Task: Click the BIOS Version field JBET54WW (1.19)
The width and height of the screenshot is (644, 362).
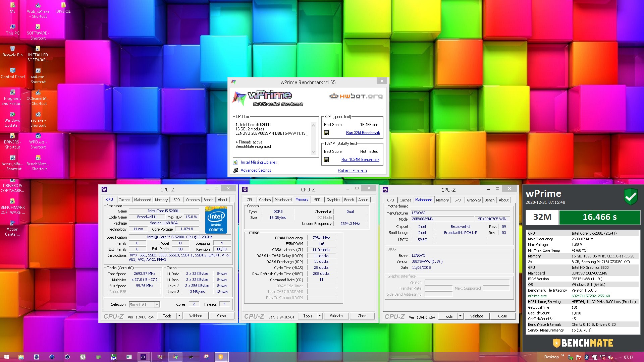Action: [x=460, y=261]
